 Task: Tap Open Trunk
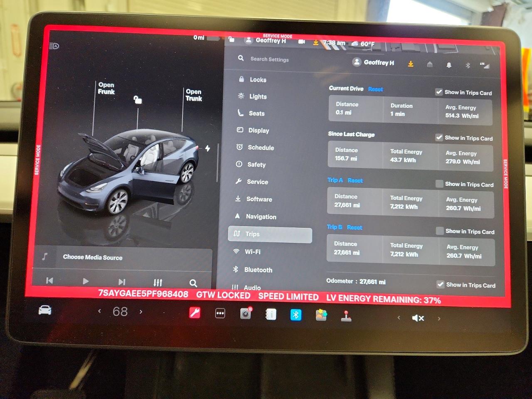click(x=194, y=95)
